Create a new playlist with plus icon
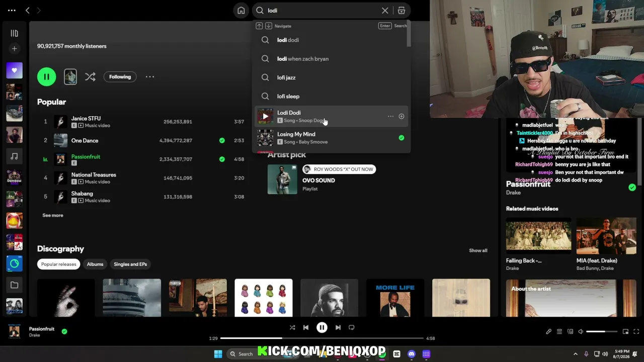This screenshot has height=362, width=644. pos(14,49)
